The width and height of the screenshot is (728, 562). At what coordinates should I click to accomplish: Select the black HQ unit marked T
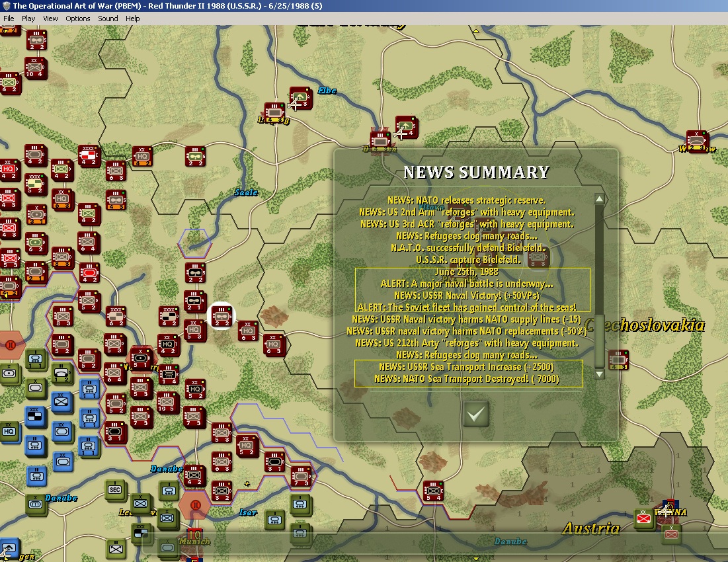[167, 345]
